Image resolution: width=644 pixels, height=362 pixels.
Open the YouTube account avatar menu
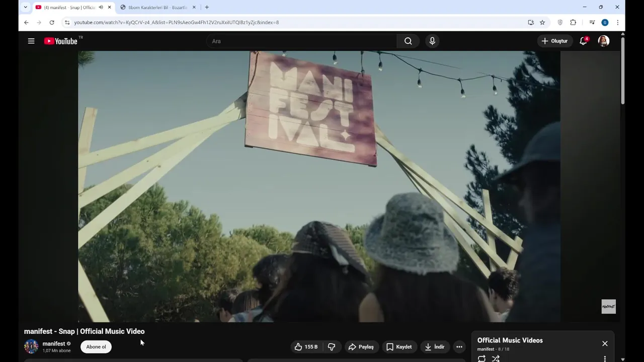[604, 41]
